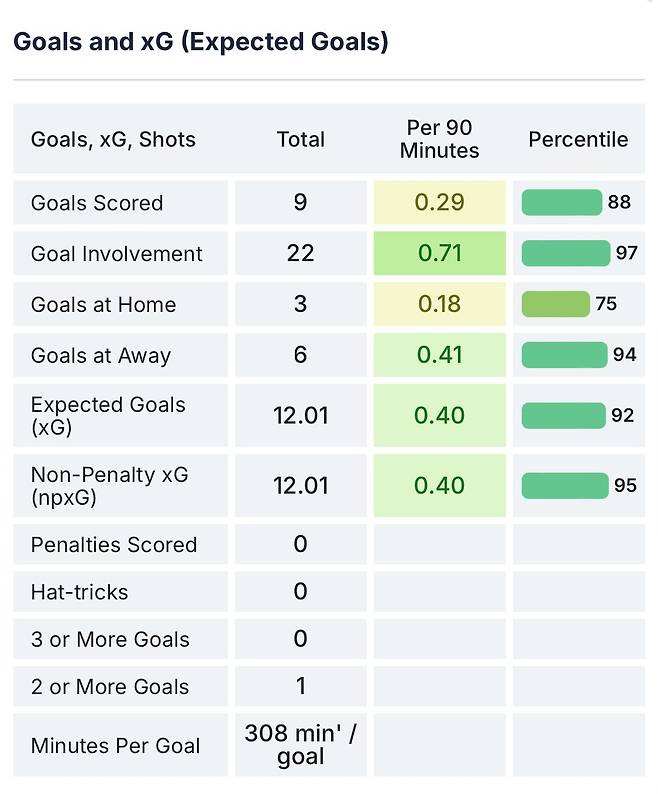Screen dimensions: 658x794
Task: Click the Non-Penalty xG percentile bar
Action: [x=565, y=486]
